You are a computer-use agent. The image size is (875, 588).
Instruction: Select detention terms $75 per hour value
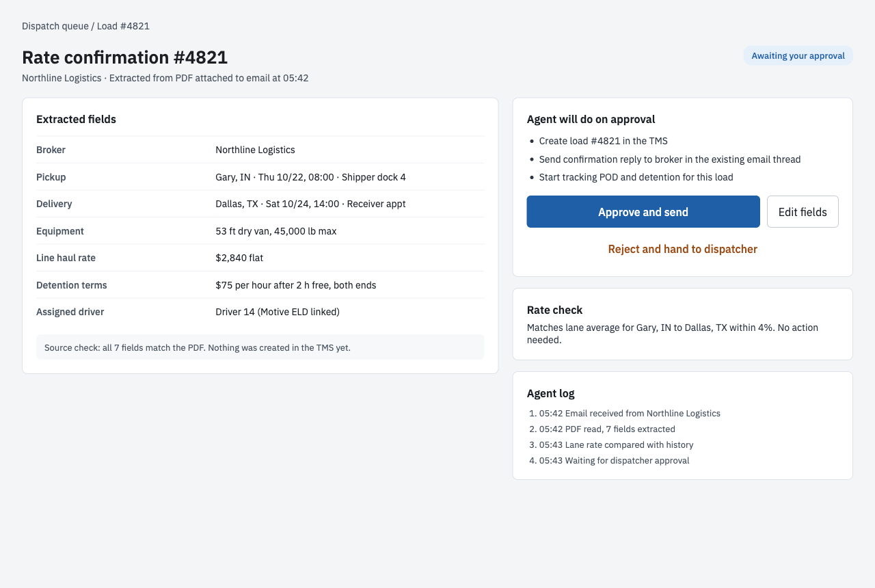[x=295, y=285]
